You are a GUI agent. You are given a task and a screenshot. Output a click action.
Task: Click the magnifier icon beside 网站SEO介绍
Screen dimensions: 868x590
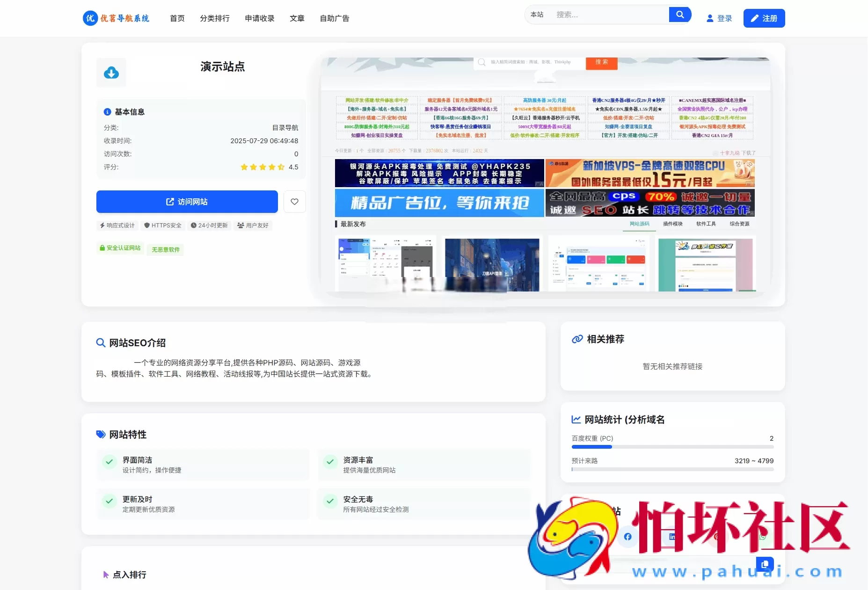(101, 342)
